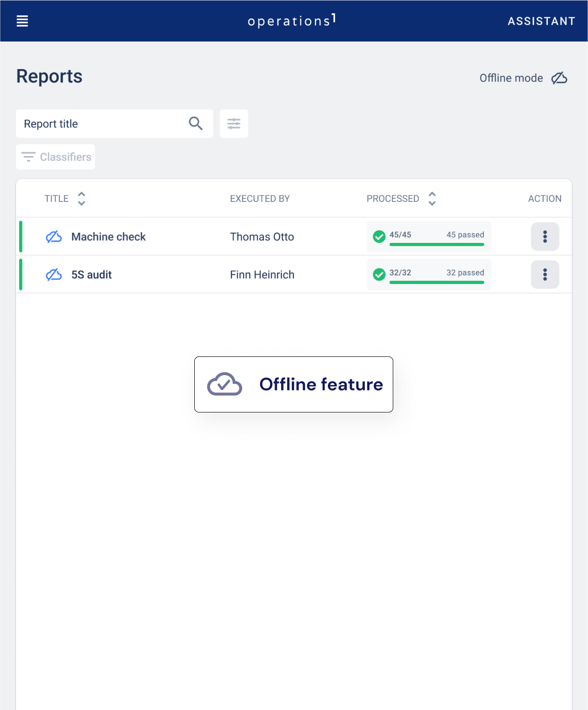Screen dimensions: 588x710
Task: Click the Reports page heading
Action: 50,76
